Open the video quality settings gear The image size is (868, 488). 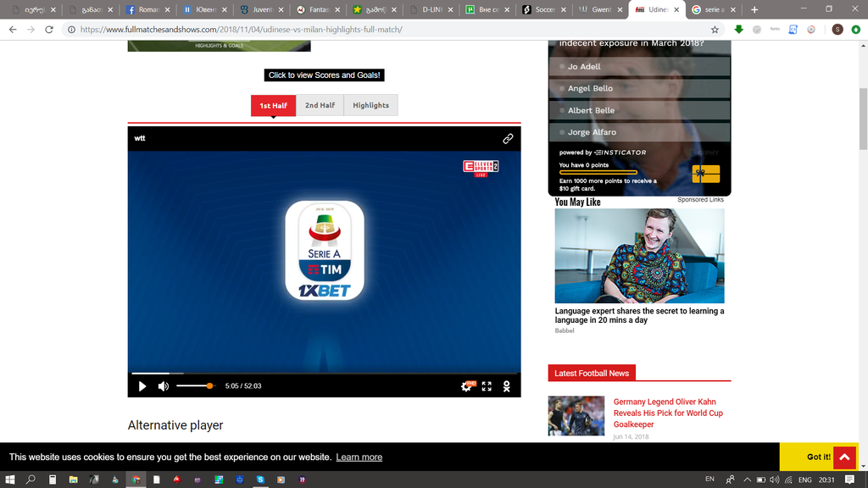tap(467, 386)
